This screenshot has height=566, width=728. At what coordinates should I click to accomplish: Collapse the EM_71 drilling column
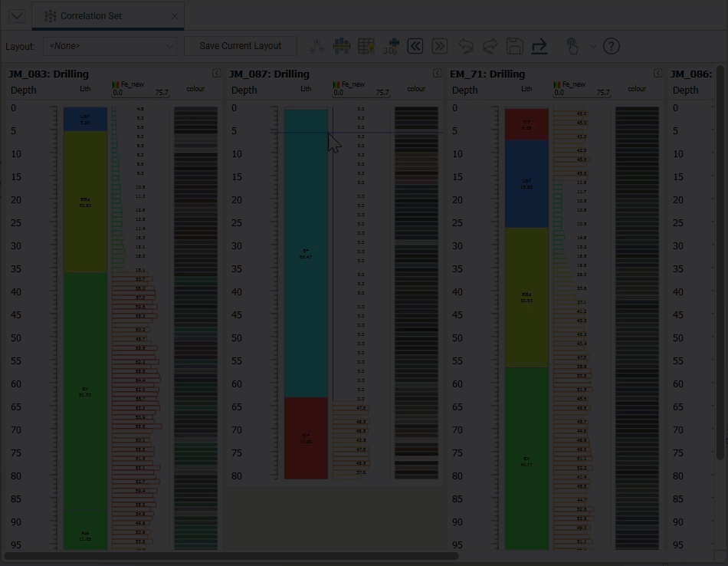[657, 74]
